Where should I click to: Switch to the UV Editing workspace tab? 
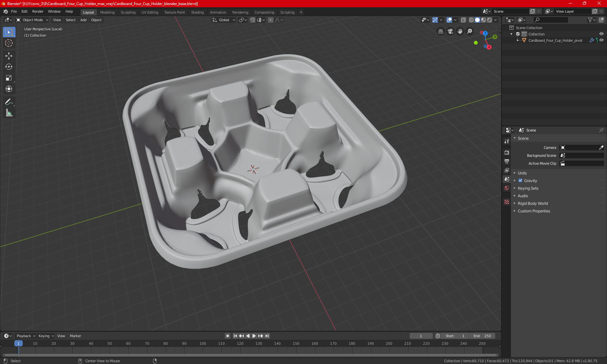150,12
